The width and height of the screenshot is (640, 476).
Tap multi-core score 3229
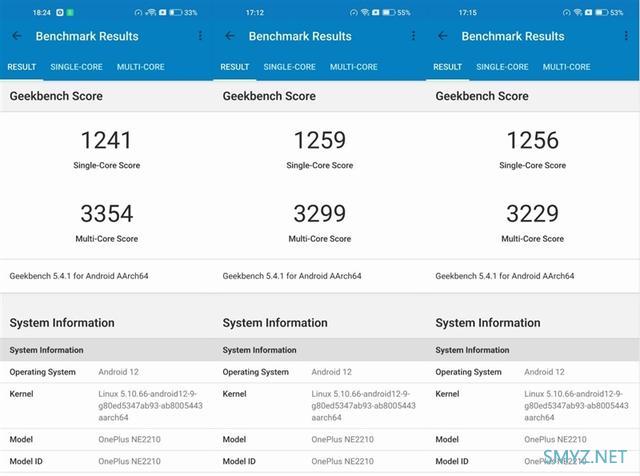point(533,214)
